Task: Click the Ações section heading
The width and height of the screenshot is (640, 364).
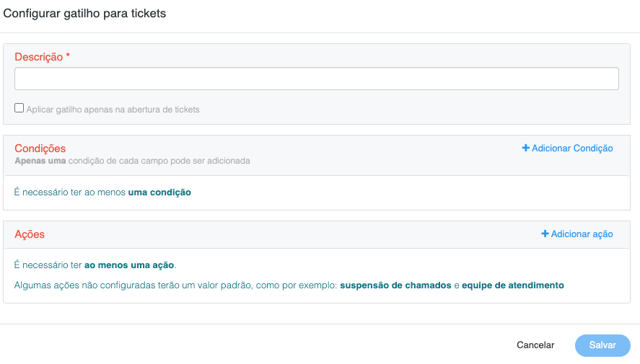Action: click(30, 234)
